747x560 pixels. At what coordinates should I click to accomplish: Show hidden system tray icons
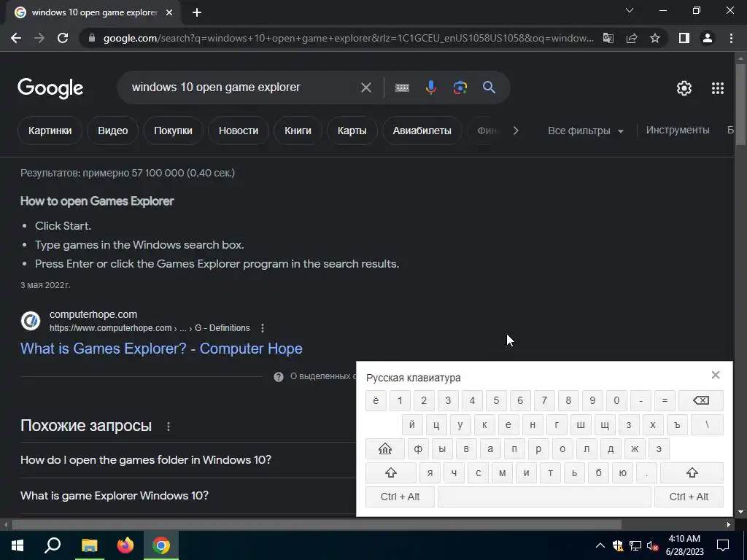(x=600, y=545)
